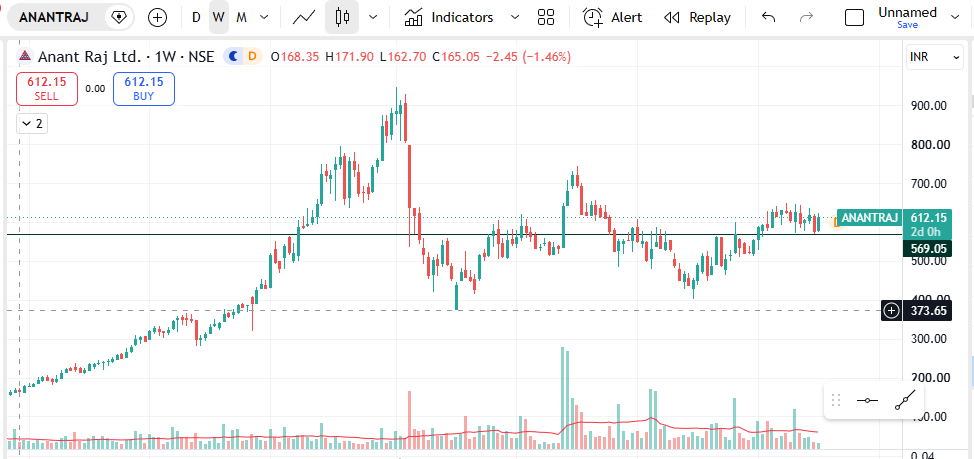Image resolution: width=974 pixels, height=459 pixels.
Task: Grab the floating drawing toolbar drag handle
Action: click(836, 400)
